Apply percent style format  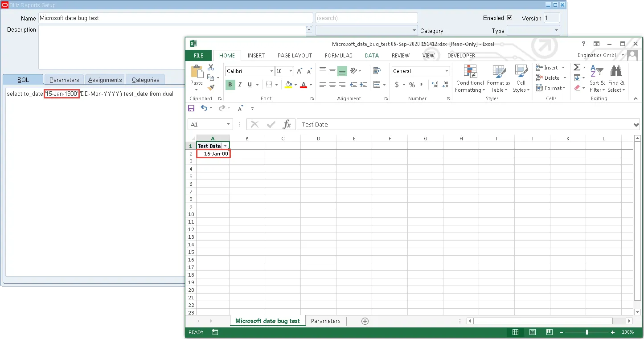412,85
